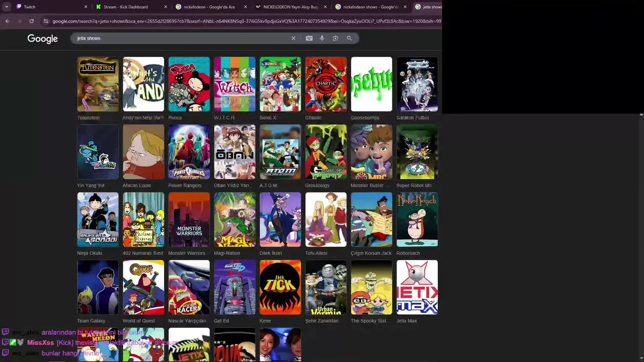The height and width of the screenshot is (362, 644).
Task: Open the Chaotic show thumbnail
Action: click(x=326, y=84)
